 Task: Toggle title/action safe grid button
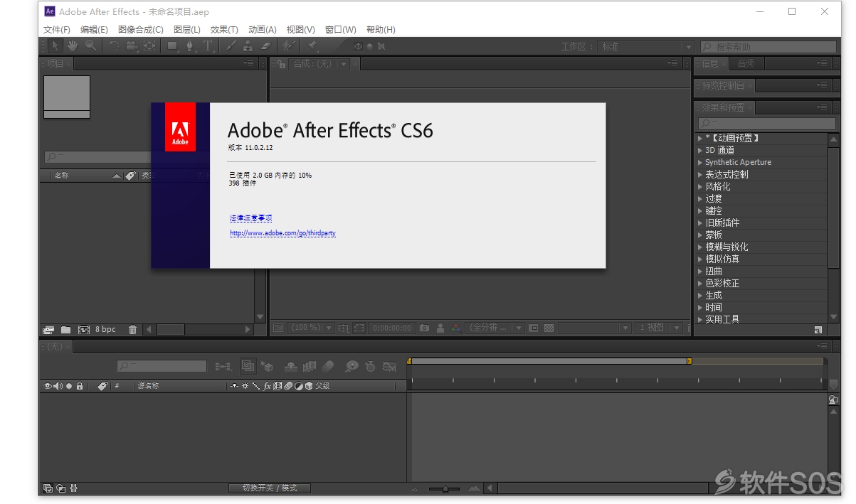(343, 328)
